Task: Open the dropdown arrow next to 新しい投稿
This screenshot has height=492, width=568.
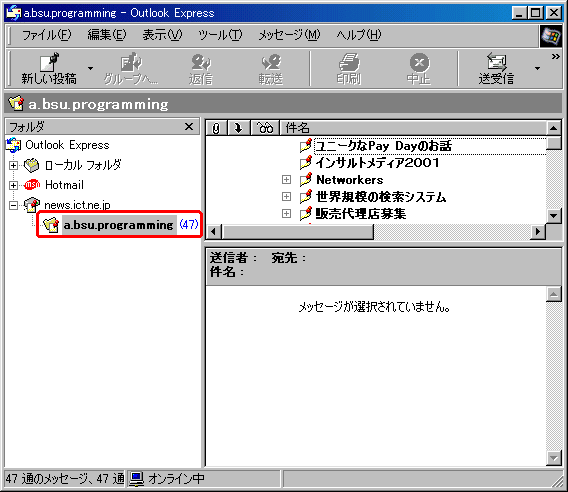Action: [x=90, y=68]
